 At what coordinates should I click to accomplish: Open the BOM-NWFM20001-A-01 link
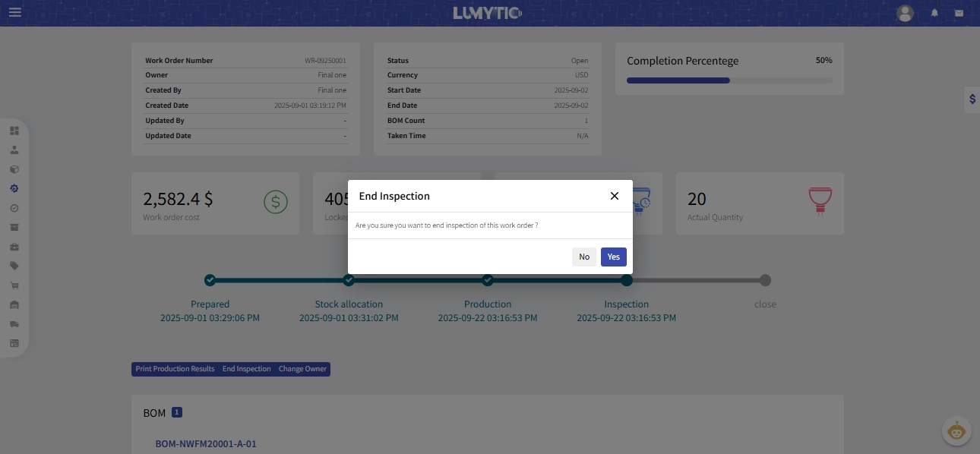(206, 444)
